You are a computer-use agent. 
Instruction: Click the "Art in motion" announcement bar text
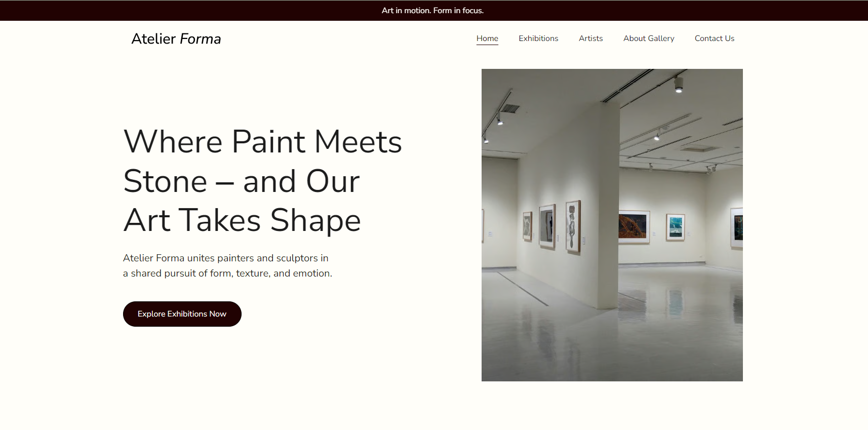432,11
